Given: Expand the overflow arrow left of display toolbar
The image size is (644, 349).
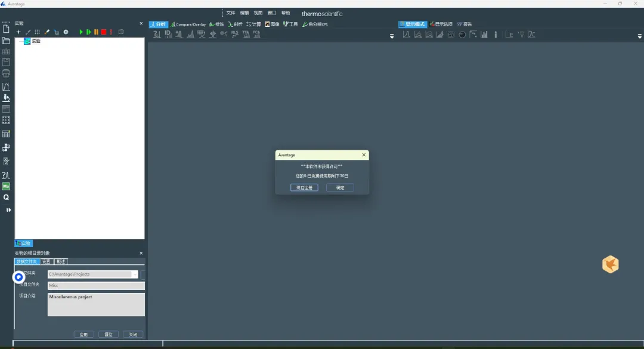Looking at the screenshot, I should [392, 36].
